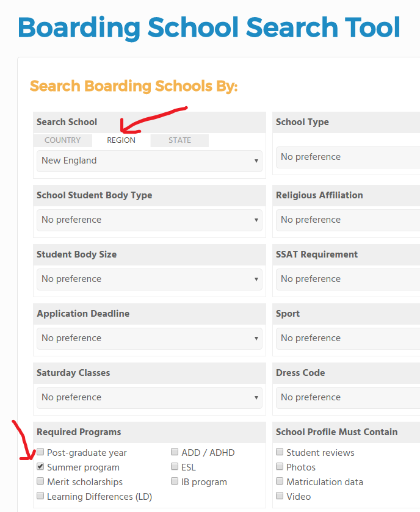The height and width of the screenshot is (512, 420).
Task: Check the ADD / ADHD option
Action: 175,452
